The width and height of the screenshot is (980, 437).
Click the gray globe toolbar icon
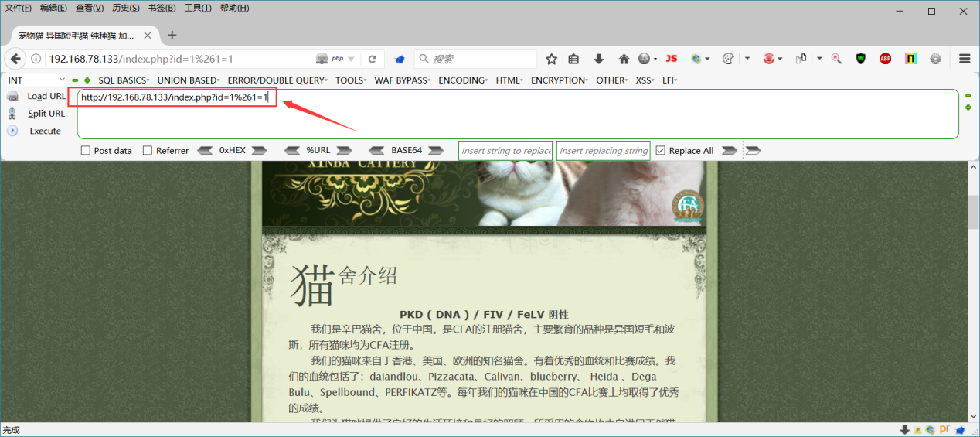click(x=645, y=59)
